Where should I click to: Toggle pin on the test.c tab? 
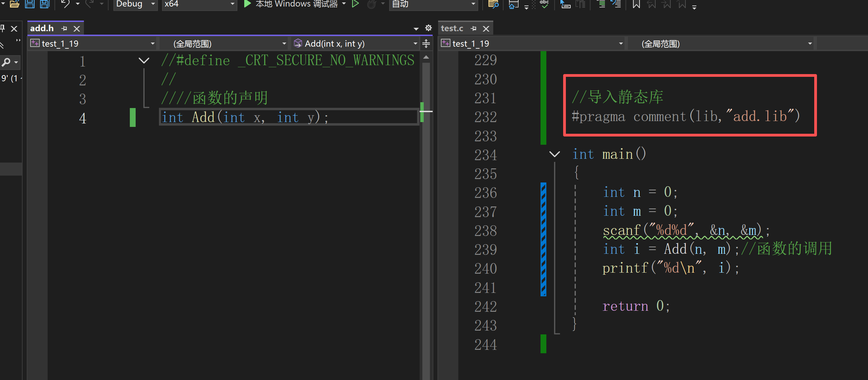473,28
